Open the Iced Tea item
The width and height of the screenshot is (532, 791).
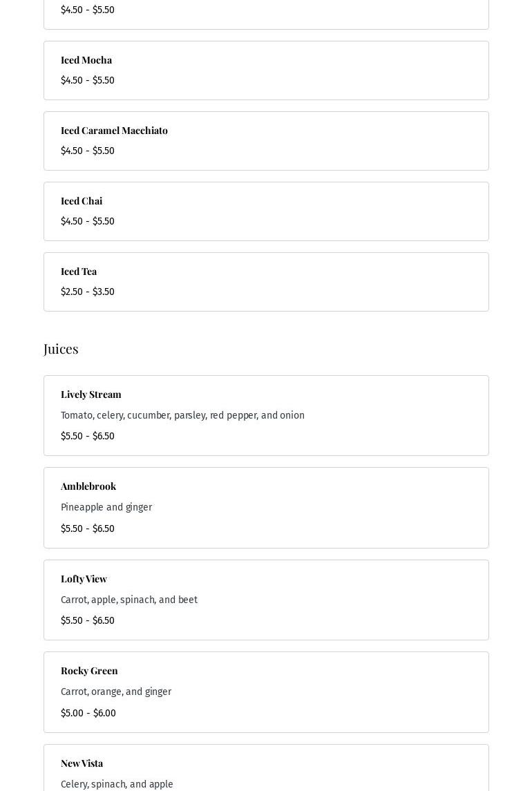pyautogui.click(x=79, y=271)
